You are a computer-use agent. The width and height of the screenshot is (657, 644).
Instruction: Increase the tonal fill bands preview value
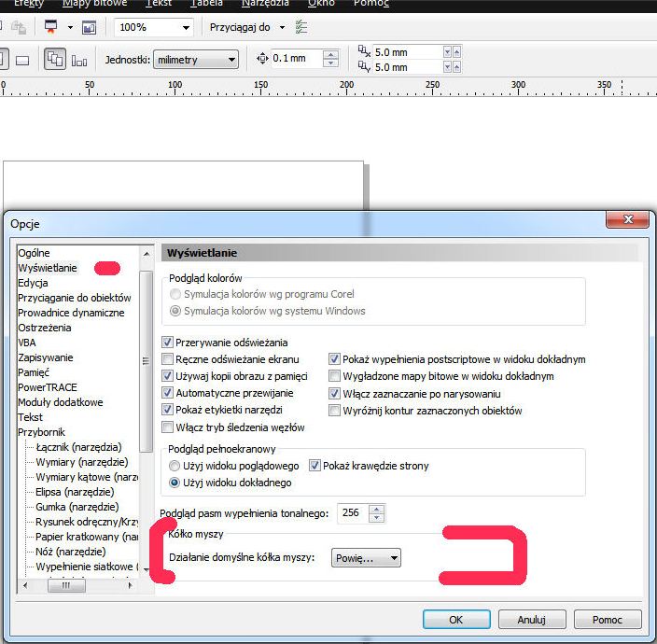[x=376, y=509]
